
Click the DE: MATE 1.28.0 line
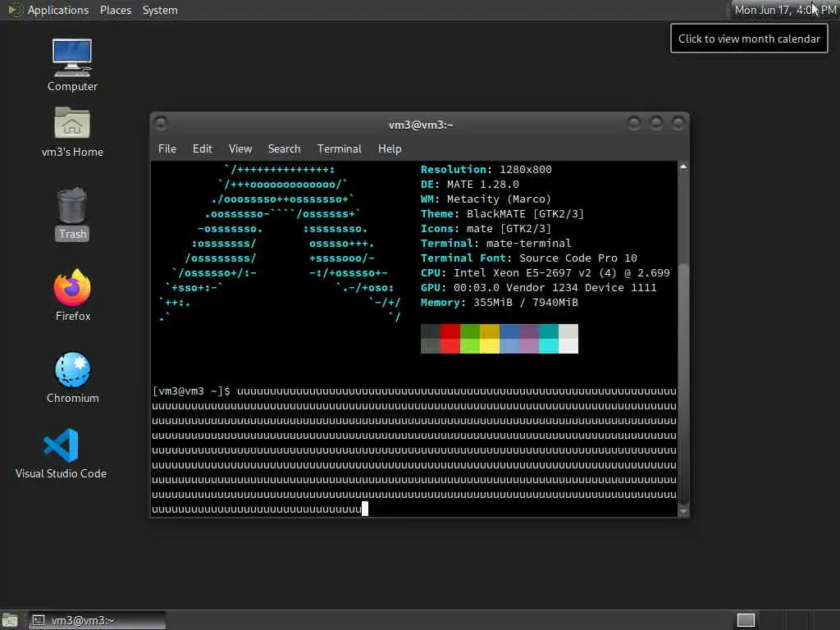(x=470, y=185)
